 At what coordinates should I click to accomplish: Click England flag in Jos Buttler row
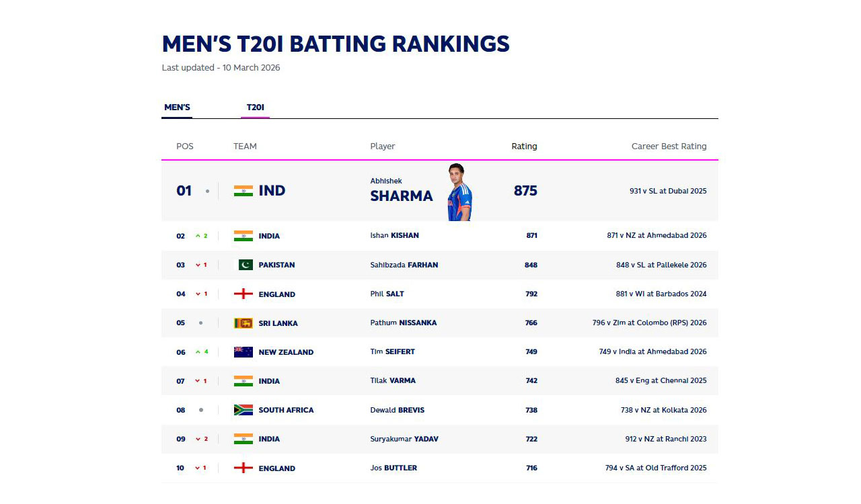click(x=243, y=468)
